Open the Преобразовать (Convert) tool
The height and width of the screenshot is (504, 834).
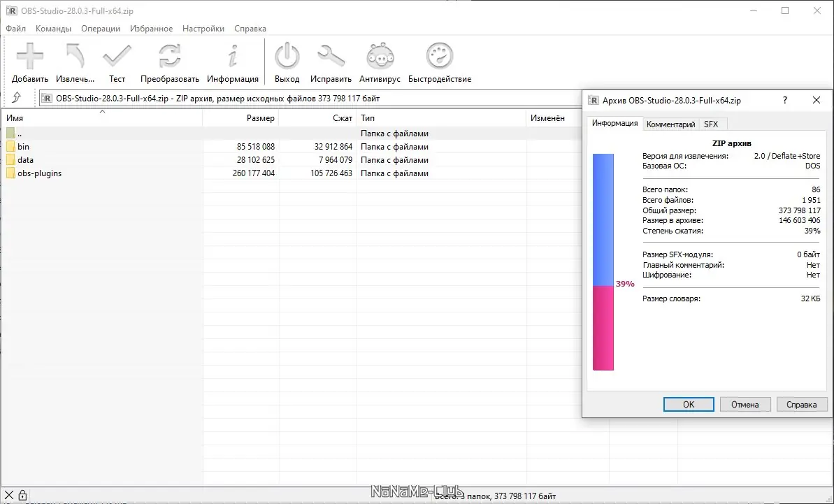168,56
